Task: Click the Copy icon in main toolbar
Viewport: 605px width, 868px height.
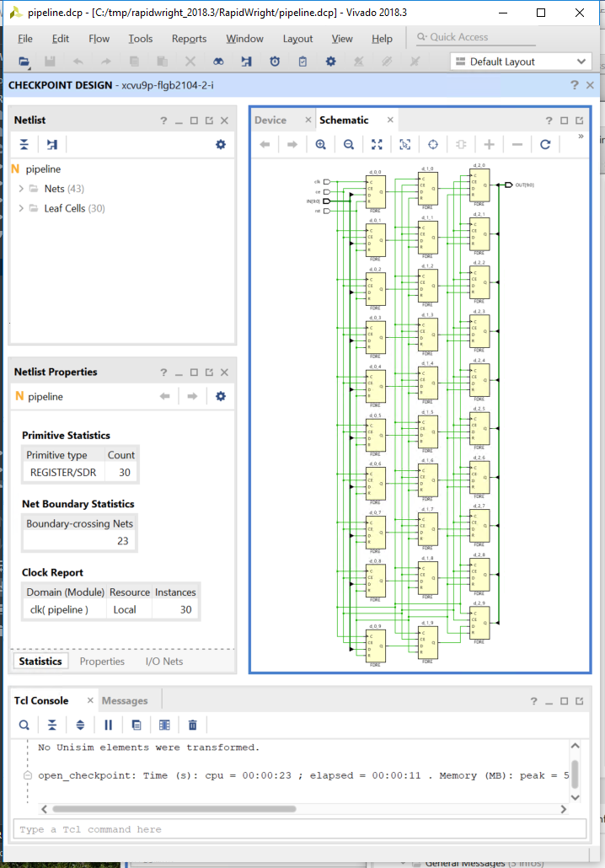Action: (134, 62)
